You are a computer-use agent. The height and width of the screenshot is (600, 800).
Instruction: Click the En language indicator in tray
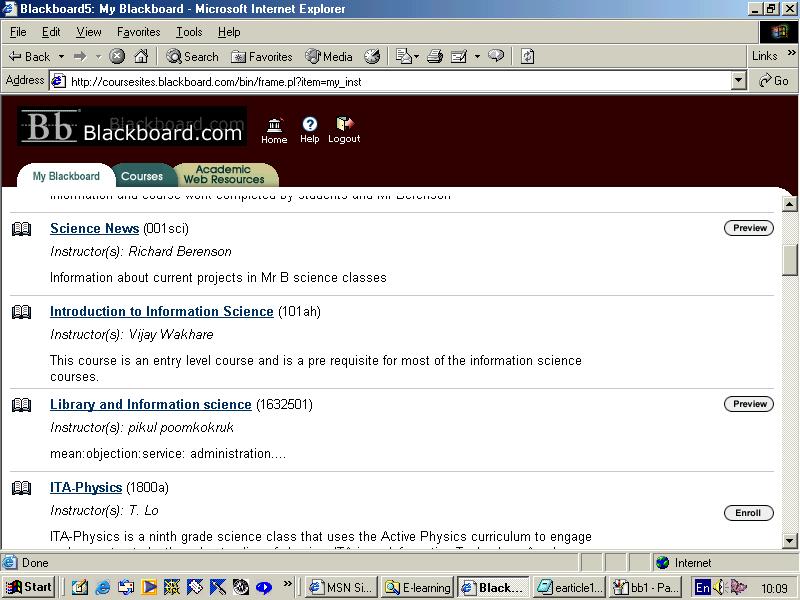(703, 587)
